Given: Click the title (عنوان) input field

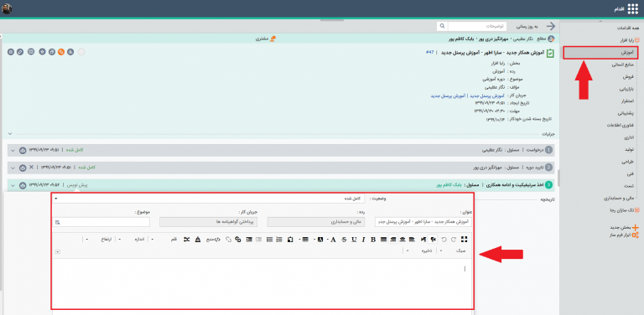Looking at the screenshot, I should tap(423, 222).
